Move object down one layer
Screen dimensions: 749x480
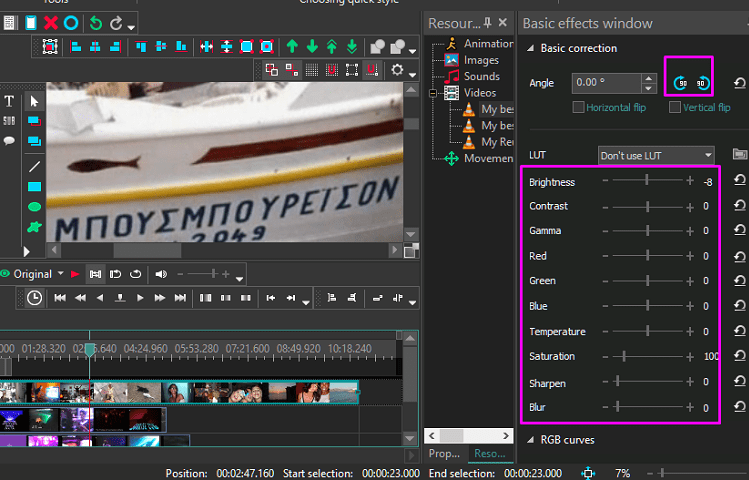[312, 46]
